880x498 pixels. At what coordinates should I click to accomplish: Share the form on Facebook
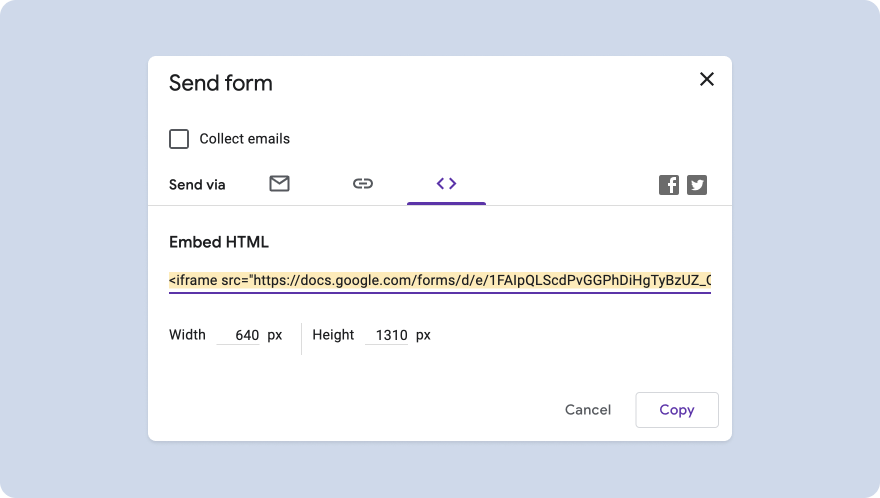coord(668,185)
